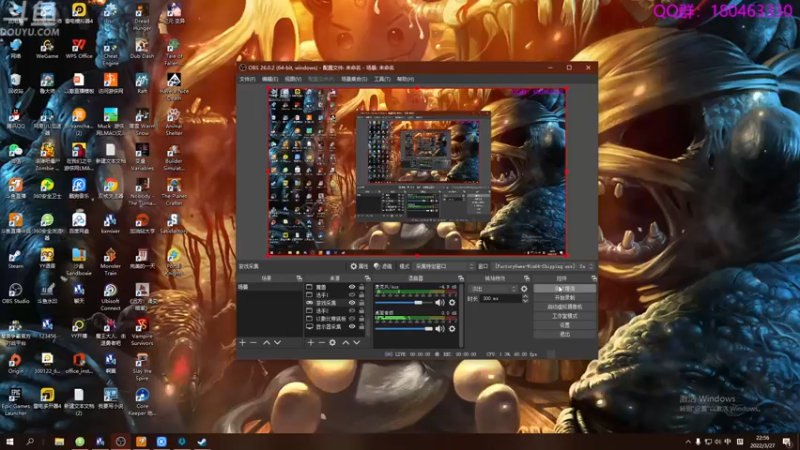This screenshot has width=800, height=450.
Task: Toggle lock for 游戏采集 source
Action: click(362, 303)
